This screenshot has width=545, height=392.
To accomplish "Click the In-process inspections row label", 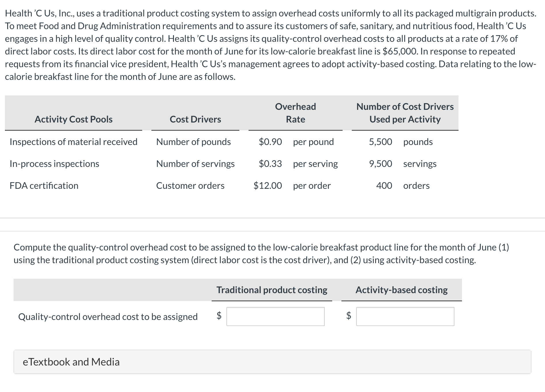I will (54, 164).
